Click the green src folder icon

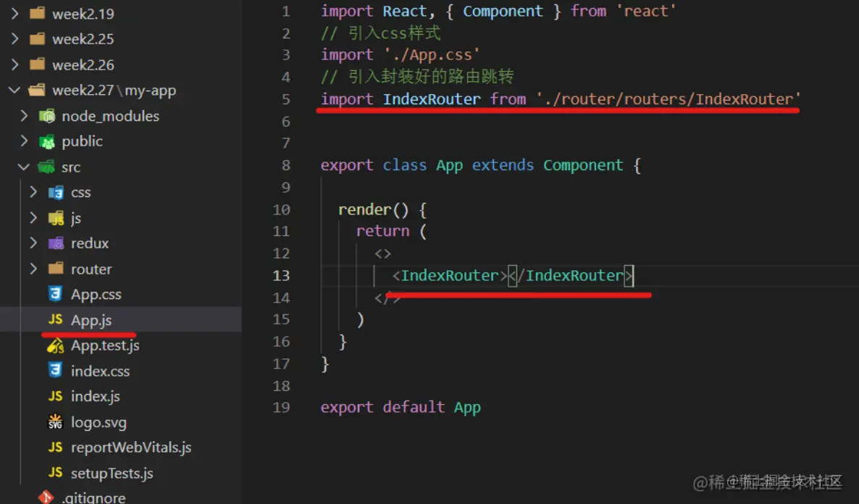[46, 167]
